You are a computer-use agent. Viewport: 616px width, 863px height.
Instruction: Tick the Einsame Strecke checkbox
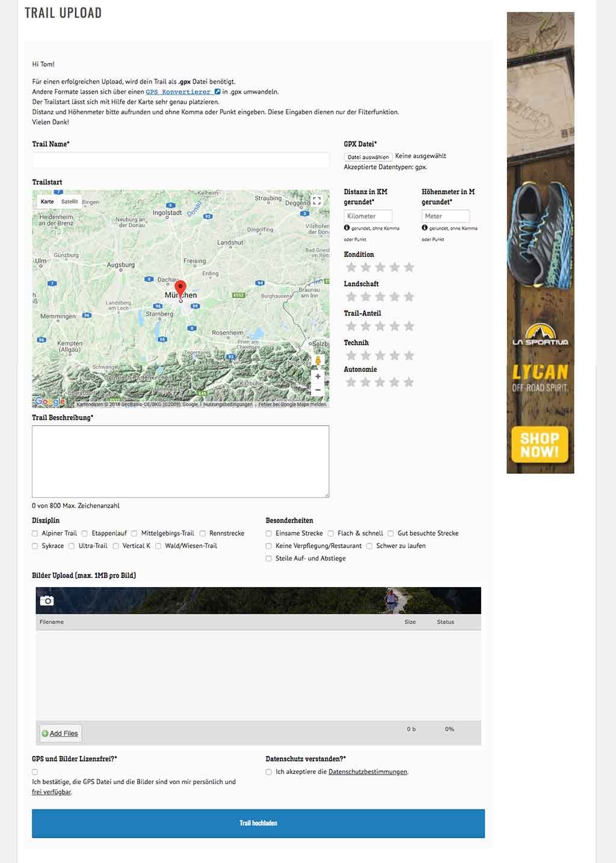(269, 533)
